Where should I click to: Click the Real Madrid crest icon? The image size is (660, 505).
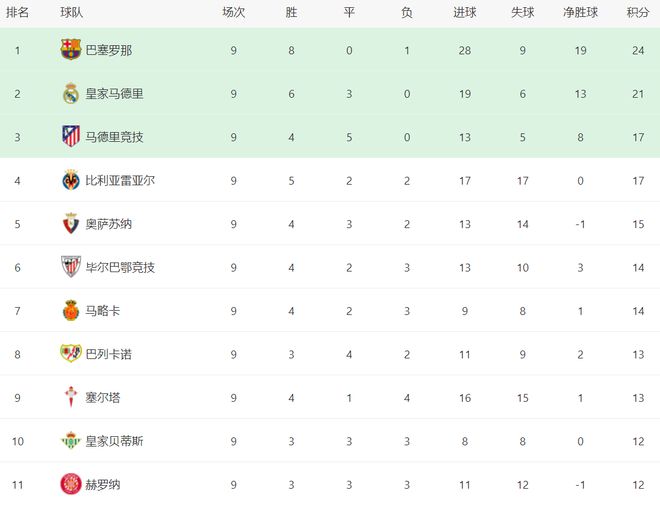pyautogui.click(x=71, y=93)
